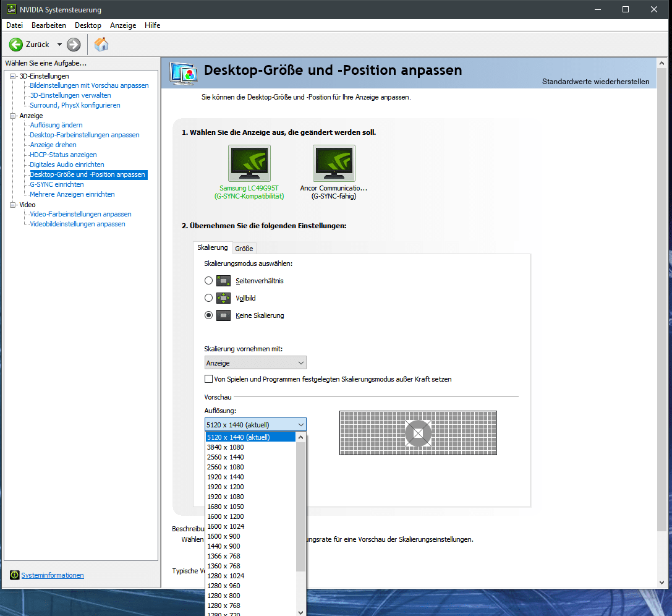The width and height of the screenshot is (672, 616).
Task: Collapse the 3D-Einstellungen tree node
Action: [13, 76]
